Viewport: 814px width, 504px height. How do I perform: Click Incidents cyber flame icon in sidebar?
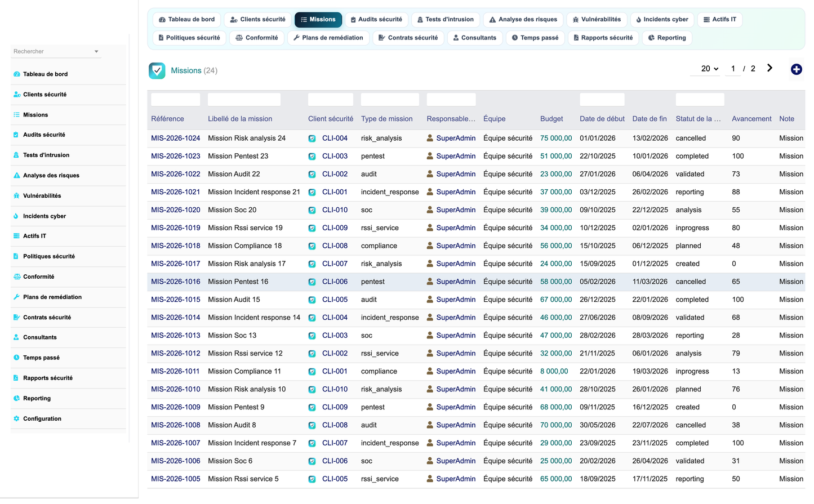point(16,216)
